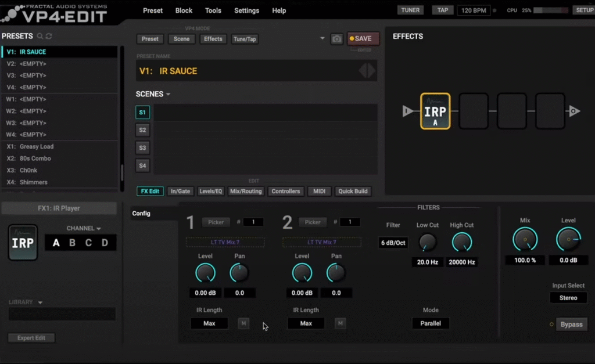Select the IRP block in effects chain
This screenshot has height=364, width=595.
point(435,111)
